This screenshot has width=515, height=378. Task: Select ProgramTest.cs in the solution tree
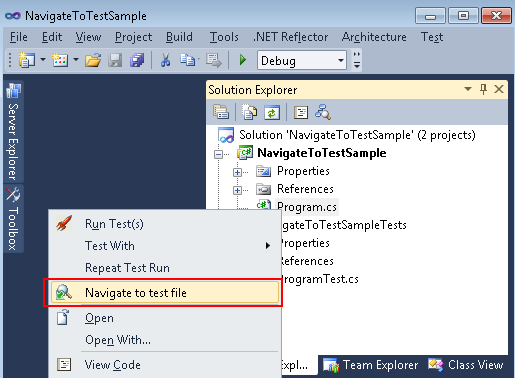[319, 279]
